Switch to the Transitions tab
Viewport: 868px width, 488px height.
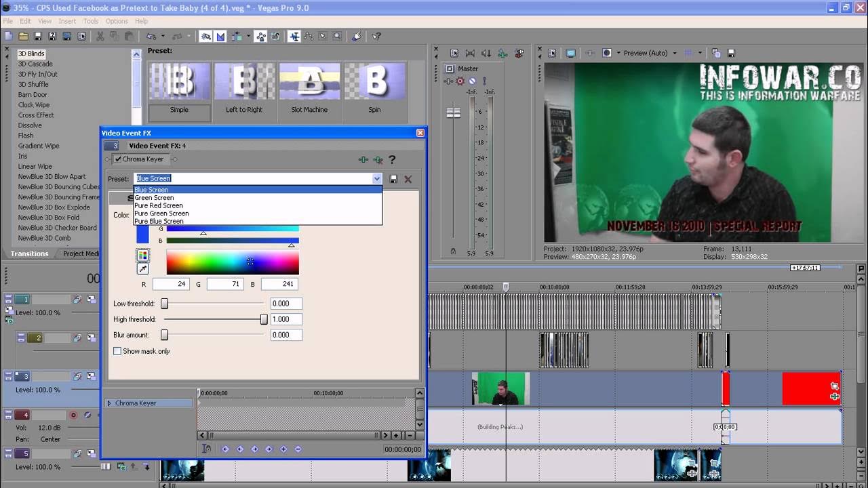[x=29, y=253]
